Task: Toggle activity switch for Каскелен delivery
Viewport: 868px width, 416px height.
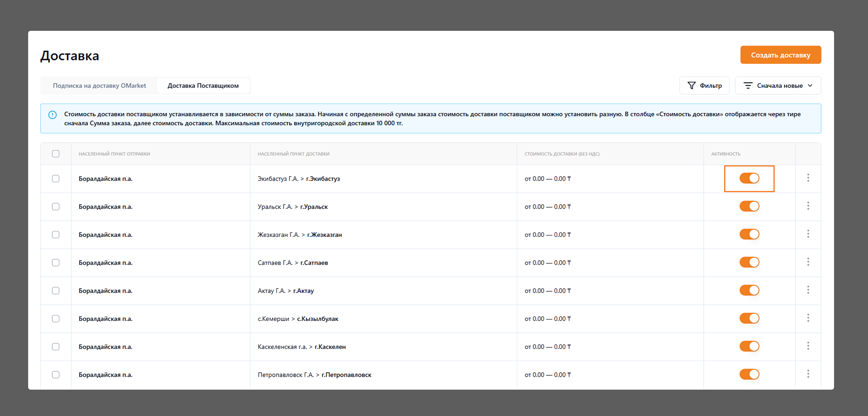Action: point(749,346)
